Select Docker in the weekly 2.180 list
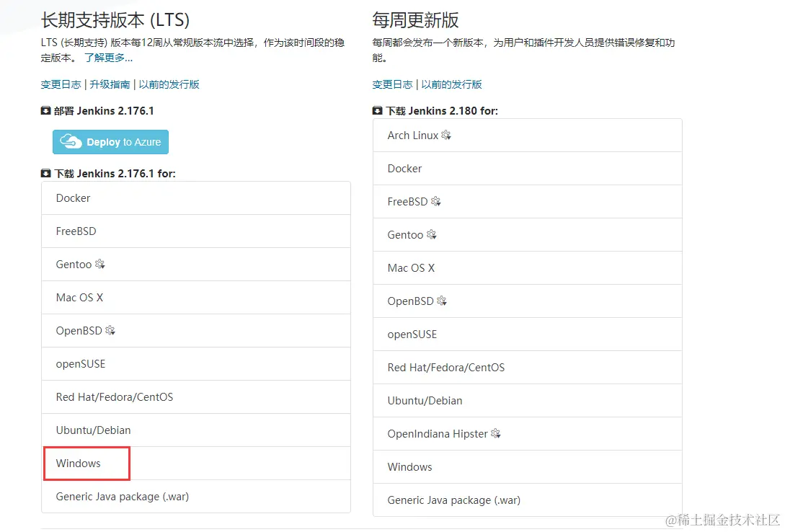 [x=527, y=169]
